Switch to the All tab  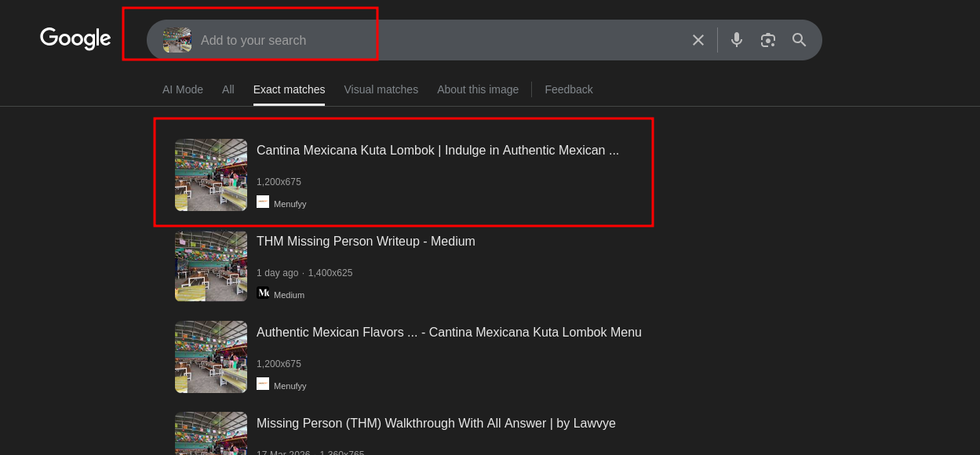(x=228, y=89)
